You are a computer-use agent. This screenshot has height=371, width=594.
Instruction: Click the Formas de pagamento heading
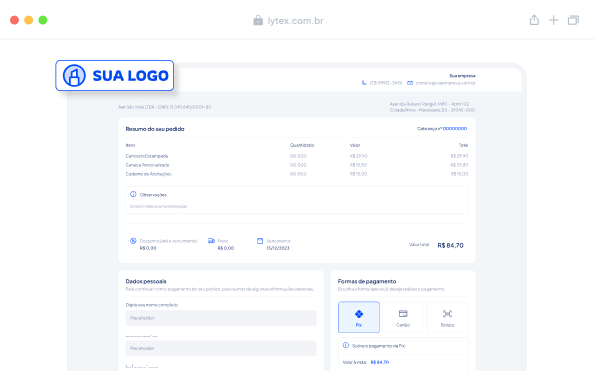[x=367, y=281]
